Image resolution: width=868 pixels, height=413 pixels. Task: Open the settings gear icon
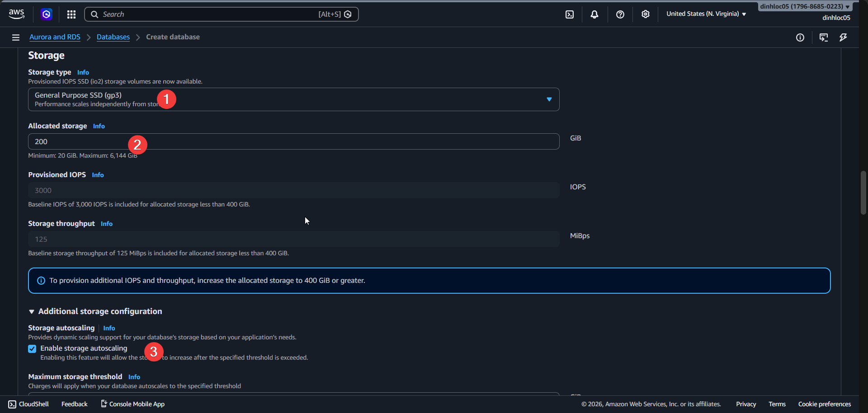click(646, 14)
